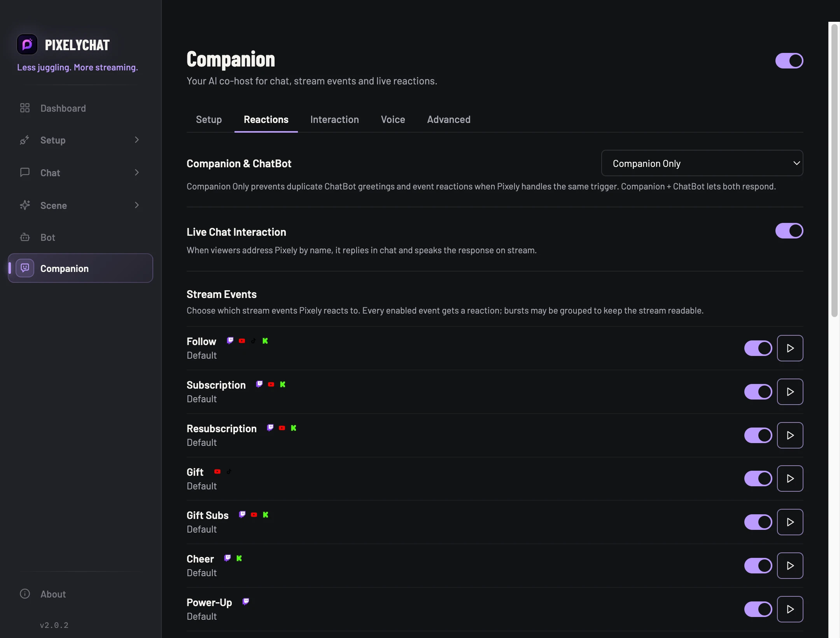840x638 pixels.
Task: Click the TikTok icon on Gift row
Action: point(229,471)
